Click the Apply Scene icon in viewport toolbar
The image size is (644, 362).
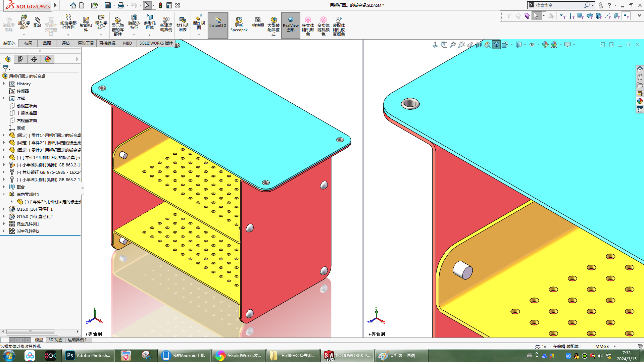[554, 45]
